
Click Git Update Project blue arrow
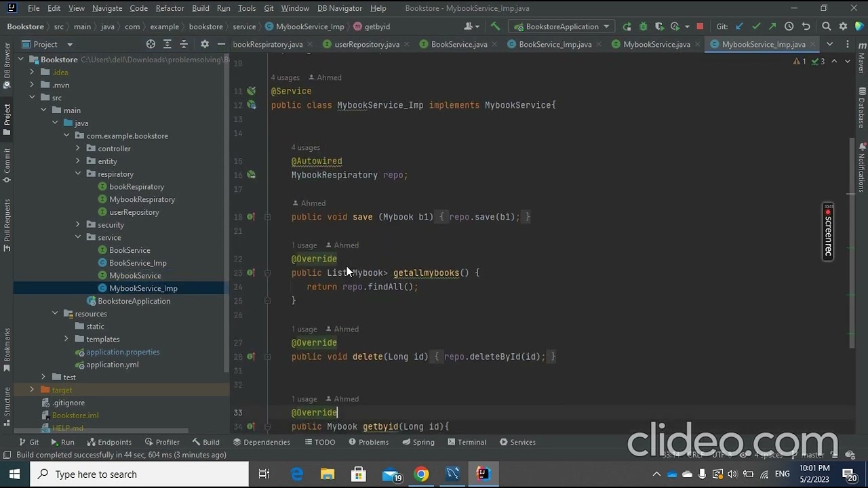coord(739,26)
